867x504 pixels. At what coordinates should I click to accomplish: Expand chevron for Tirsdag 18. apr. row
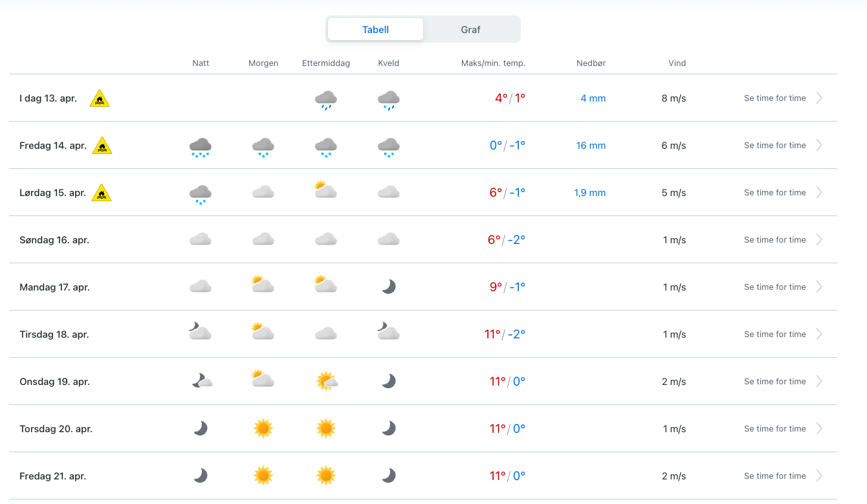pos(819,334)
